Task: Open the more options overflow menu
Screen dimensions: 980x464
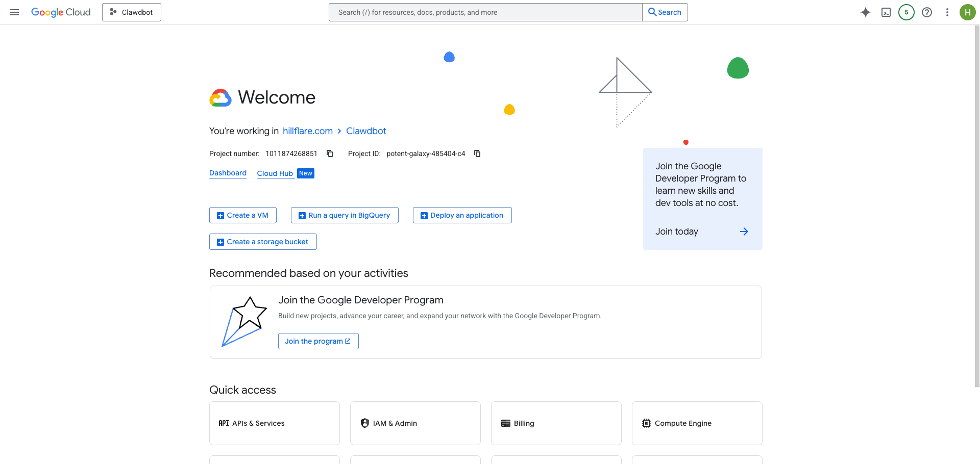Action: [947, 12]
